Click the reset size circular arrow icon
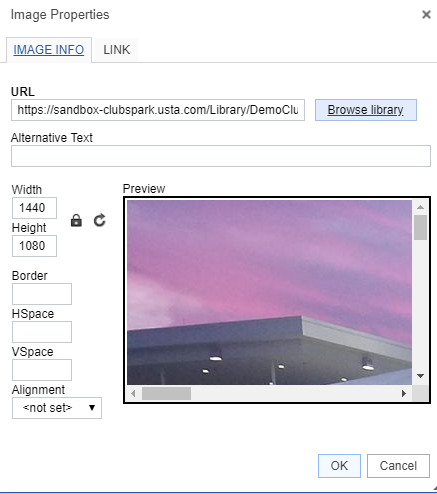437x494 pixels. pyautogui.click(x=99, y=220)
